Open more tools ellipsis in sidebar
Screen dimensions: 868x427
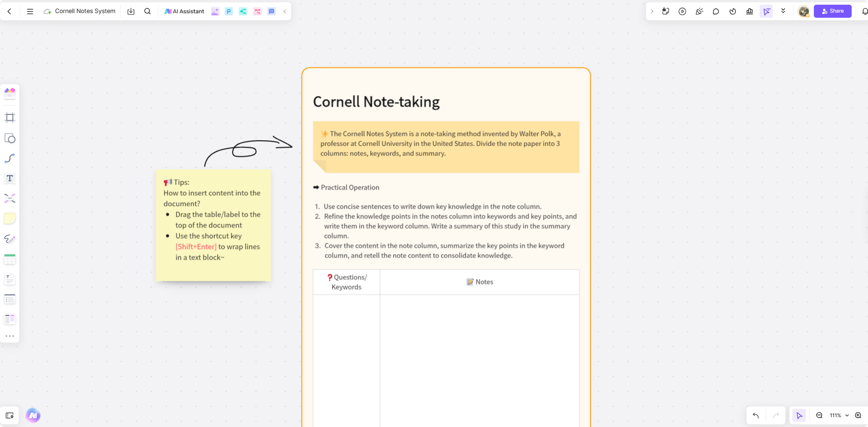10,336
